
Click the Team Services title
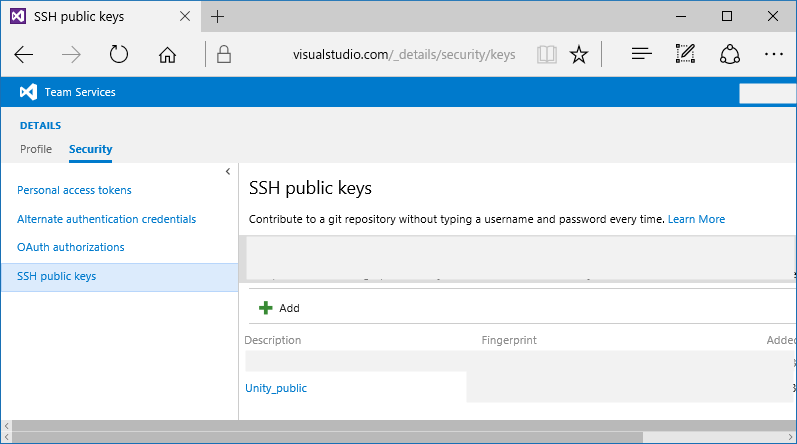(x=80, y=92)
